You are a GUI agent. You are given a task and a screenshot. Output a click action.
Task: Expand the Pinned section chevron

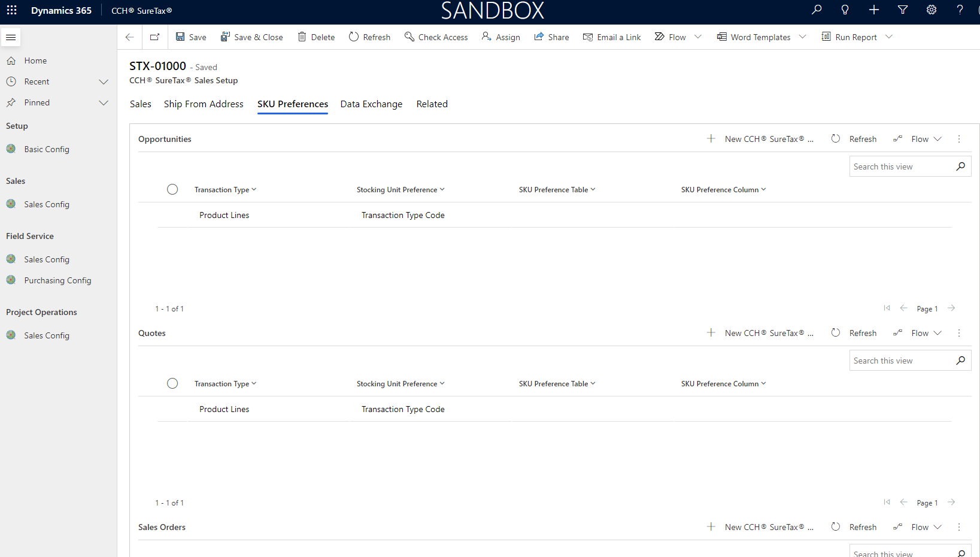tap(104, 102)
